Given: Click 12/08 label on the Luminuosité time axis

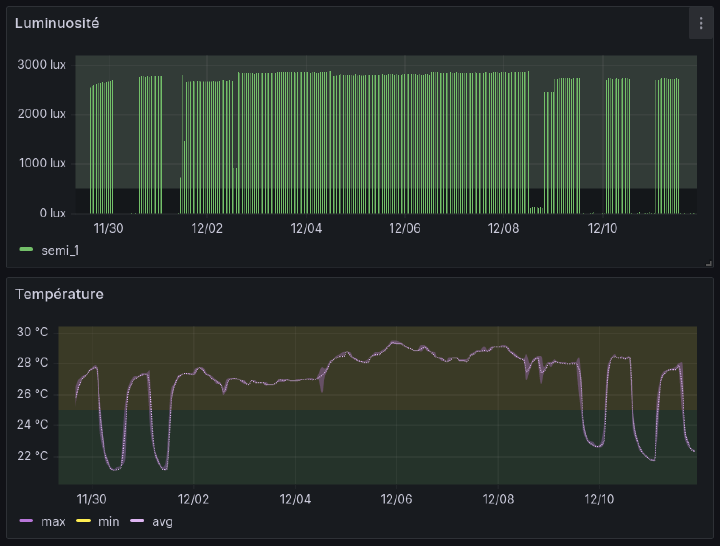Looking at the screenshot, I should point(503,228).
